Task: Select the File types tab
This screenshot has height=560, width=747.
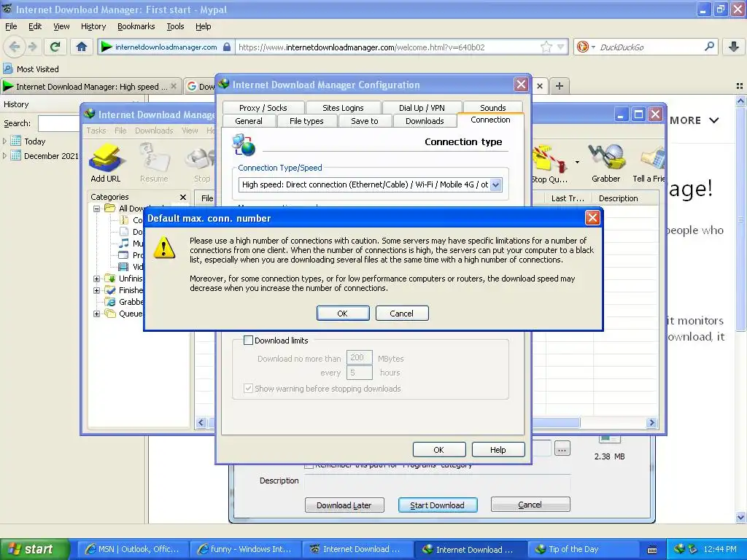Action: (x=306, y=121)
